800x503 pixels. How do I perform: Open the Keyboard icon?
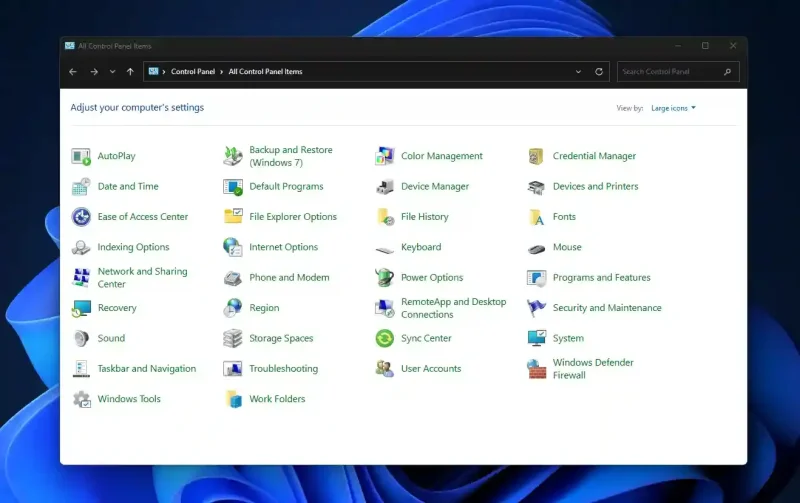point(385,249)
